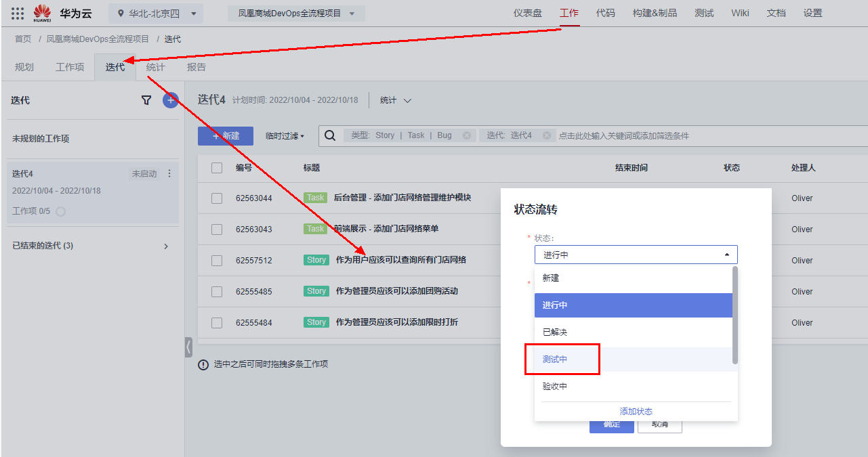Check the box for item 62555484
The width and height of the screenshot is (868, 457).
(x=217, y=323)
